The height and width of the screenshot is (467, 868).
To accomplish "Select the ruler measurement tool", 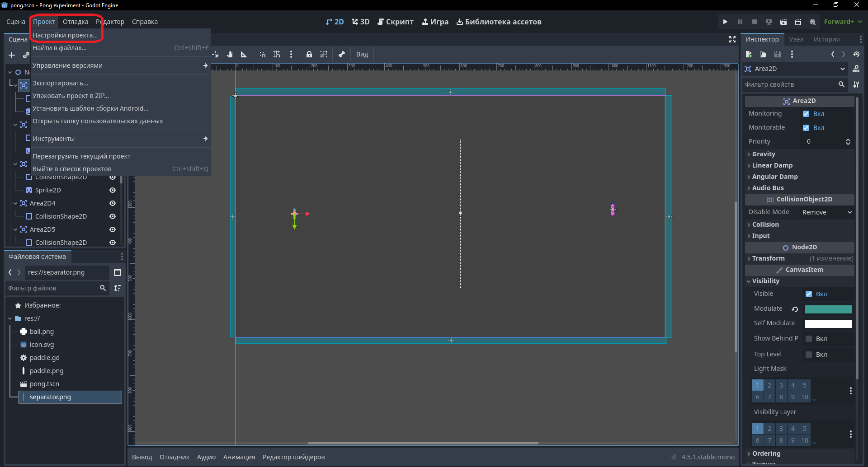I will coord(244,54).
